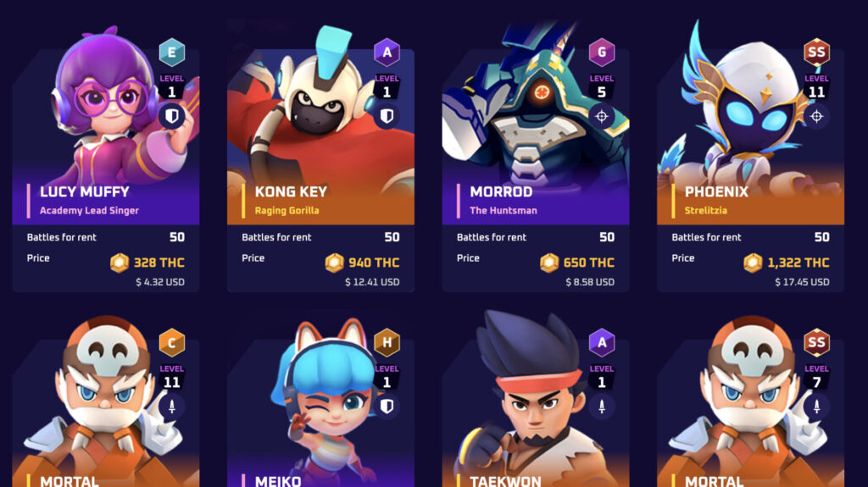This screenshot has width=868, height=487.
Task: Click the THC coin icon beside 328 THC
Action: [119, 263]
